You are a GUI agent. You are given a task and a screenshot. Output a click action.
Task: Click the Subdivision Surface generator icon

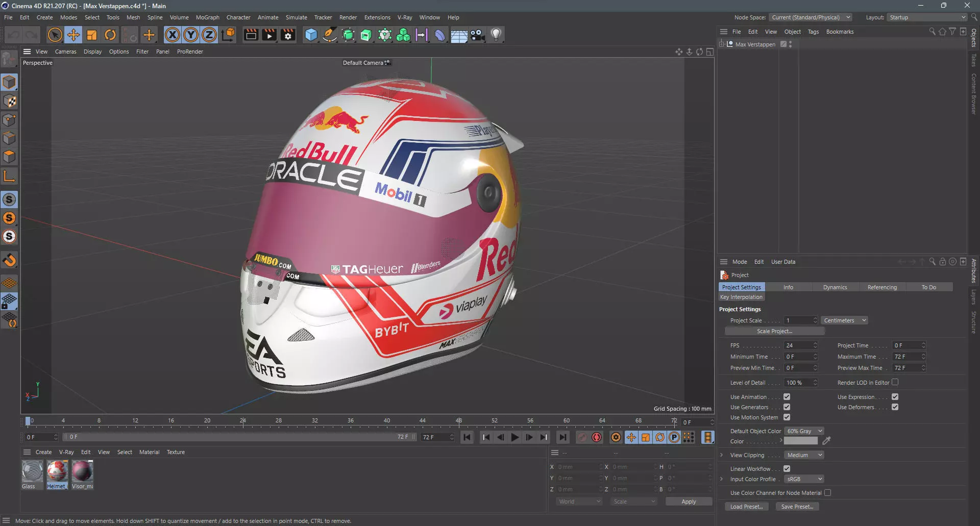348,35
